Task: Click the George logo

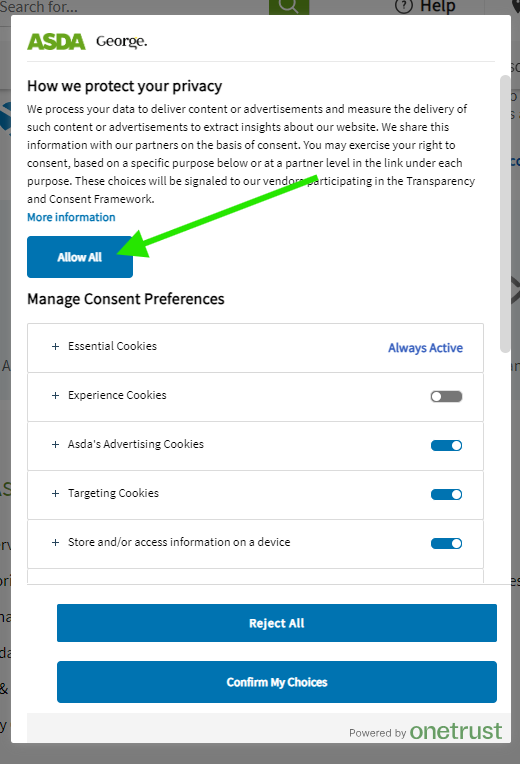Action: tap(121, 41)
